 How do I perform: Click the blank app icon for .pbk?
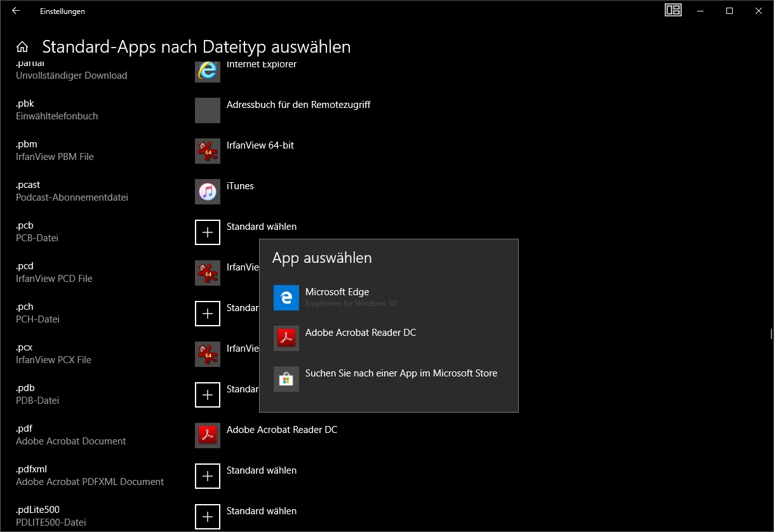click(x=208, y=110)
